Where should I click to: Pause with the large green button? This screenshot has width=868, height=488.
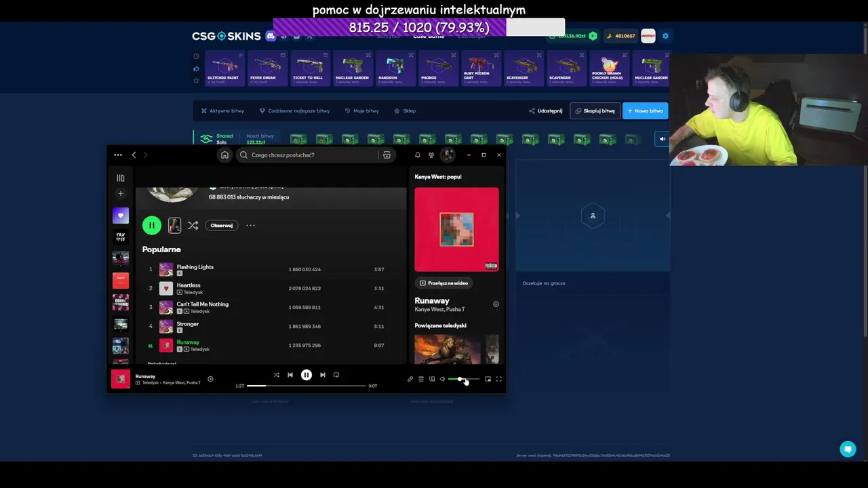[152, 226]
